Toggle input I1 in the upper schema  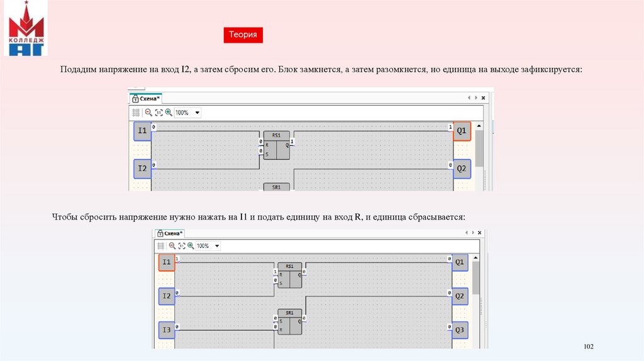click(142, 131)
